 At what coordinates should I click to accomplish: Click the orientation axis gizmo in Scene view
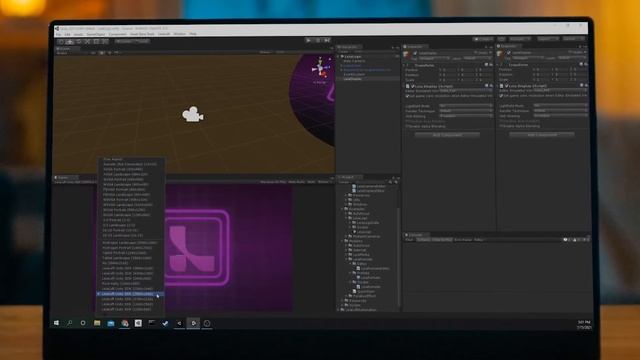[320, 69]
